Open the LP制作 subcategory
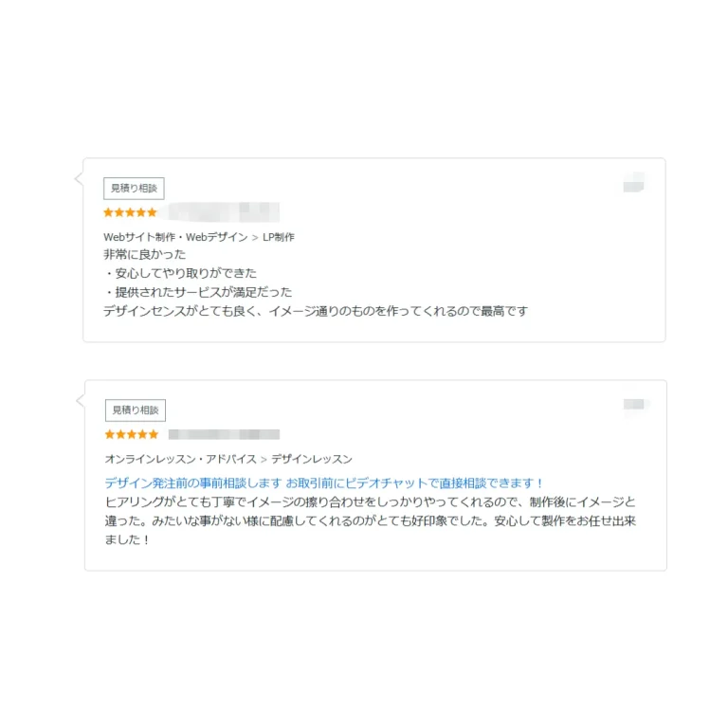This screenshot has width=728, height=728. click(279, 237)
